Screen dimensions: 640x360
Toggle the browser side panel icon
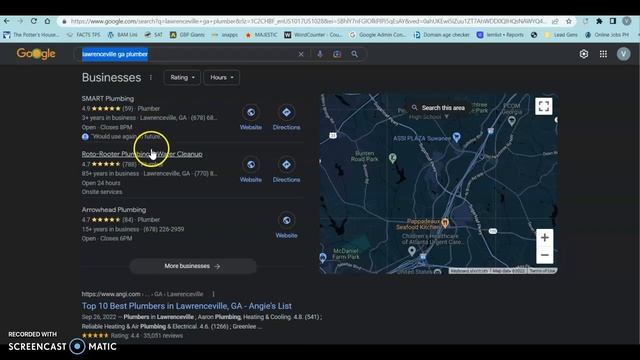613,21
